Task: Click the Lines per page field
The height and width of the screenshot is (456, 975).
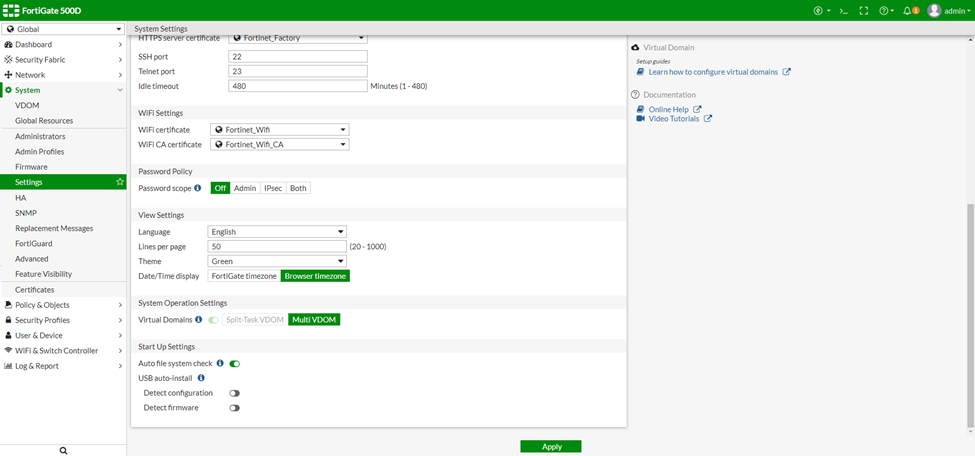Action: click(278, 246)
